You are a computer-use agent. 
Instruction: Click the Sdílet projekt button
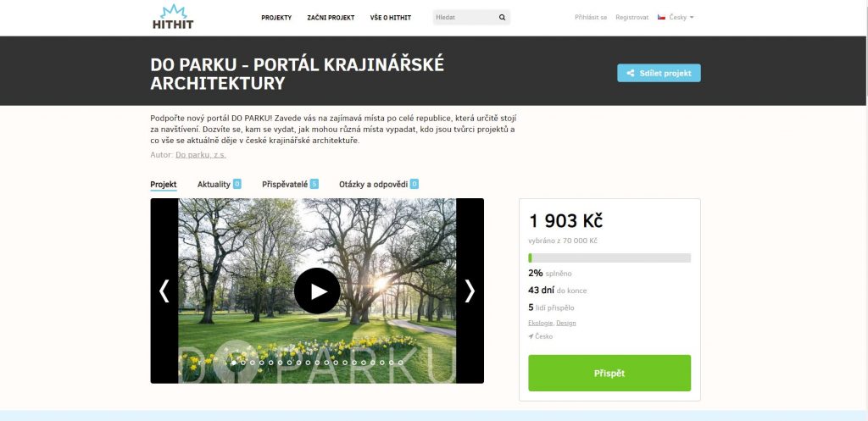[x=659, y=73]
